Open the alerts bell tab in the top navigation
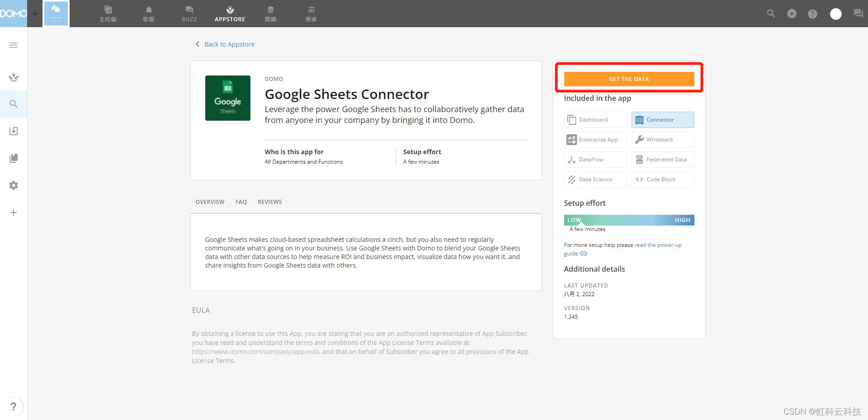The width and height of the screenshot is (868, 420). pos(149,14)
